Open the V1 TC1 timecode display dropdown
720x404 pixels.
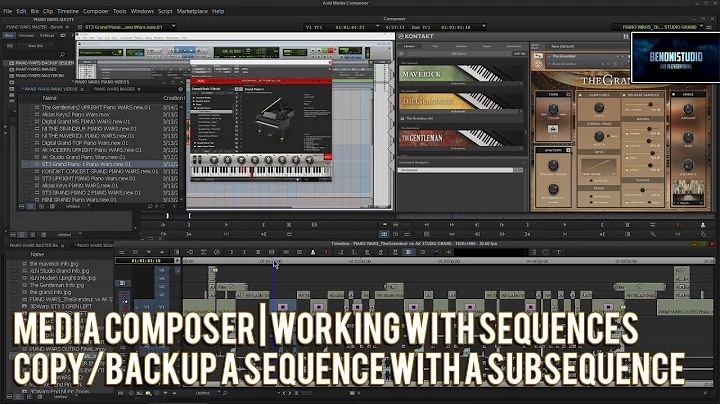point(377,27)
